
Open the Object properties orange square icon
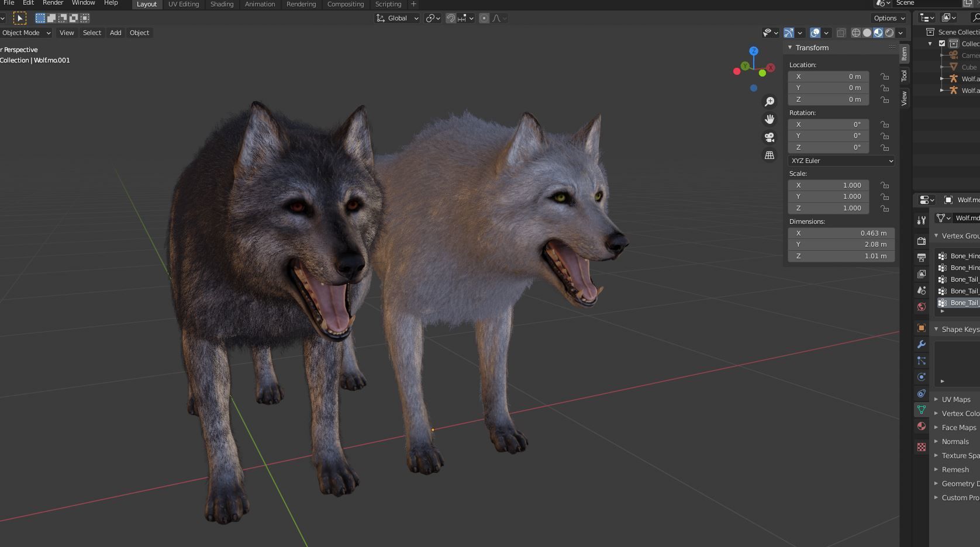coord(922,328)
